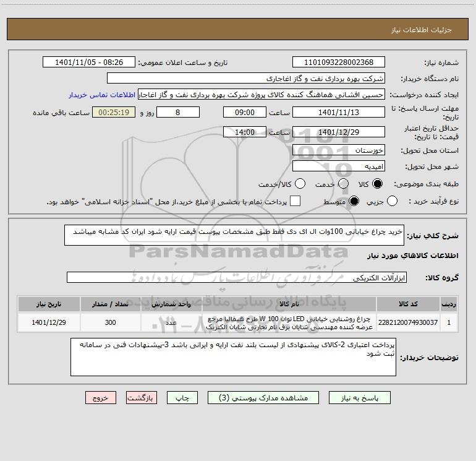
Task: Click the تاریخ نیاز column header
Action: (49, 304)
